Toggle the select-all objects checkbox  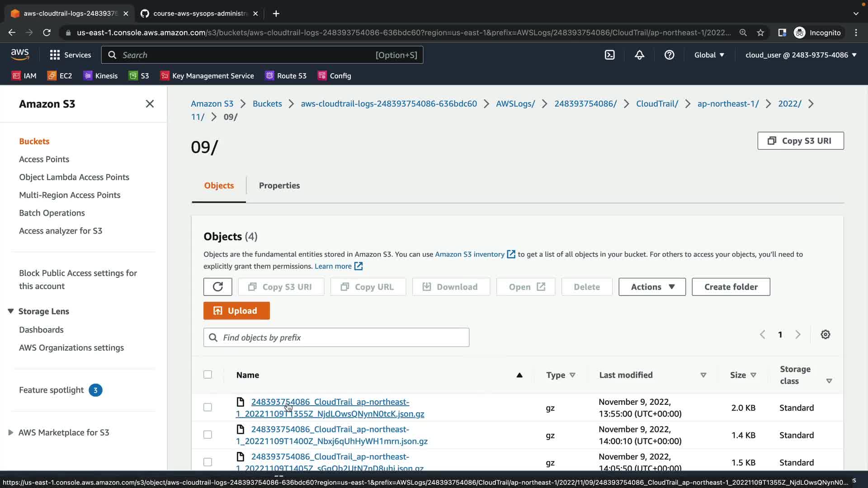(x=208, y=375)
